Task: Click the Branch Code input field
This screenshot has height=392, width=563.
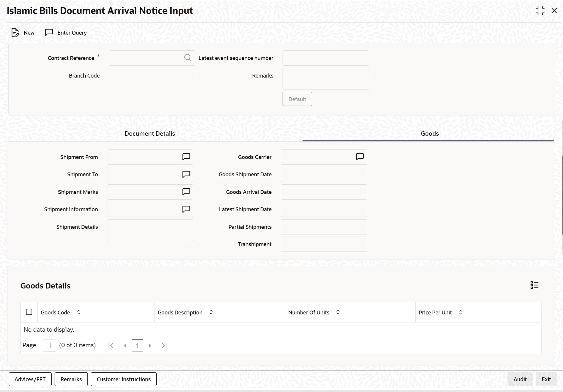Action: (x=152, y=75)
